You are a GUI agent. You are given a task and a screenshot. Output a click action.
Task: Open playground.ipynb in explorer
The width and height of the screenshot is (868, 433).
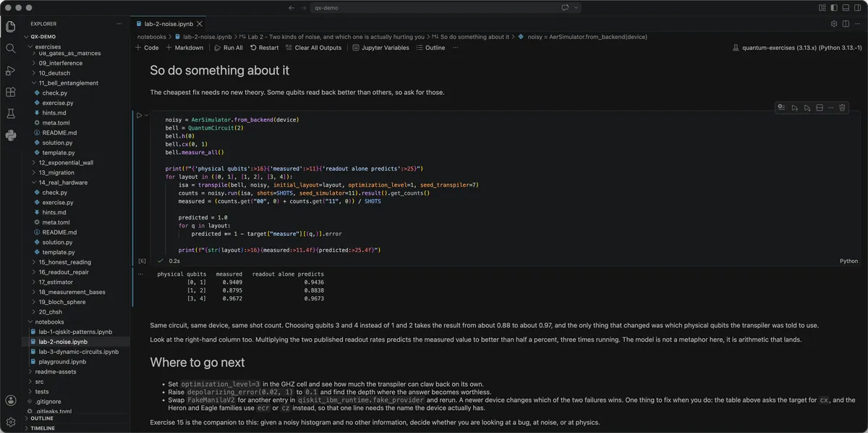click(x=77, y=361)
